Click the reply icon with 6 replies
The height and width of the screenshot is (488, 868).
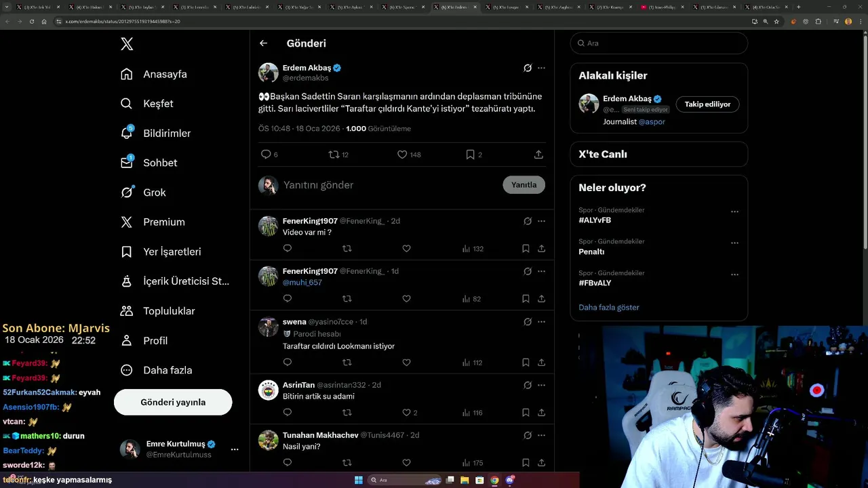[x=266, y=155]
